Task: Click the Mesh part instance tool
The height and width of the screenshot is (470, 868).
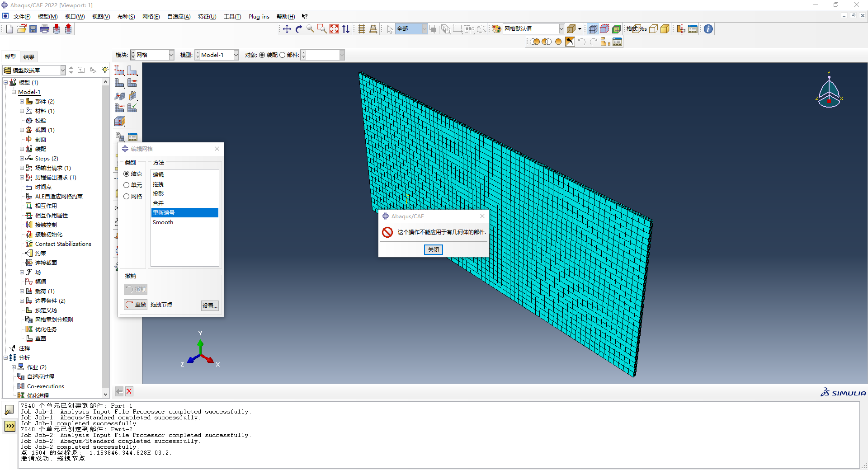Action: [119, 83]
